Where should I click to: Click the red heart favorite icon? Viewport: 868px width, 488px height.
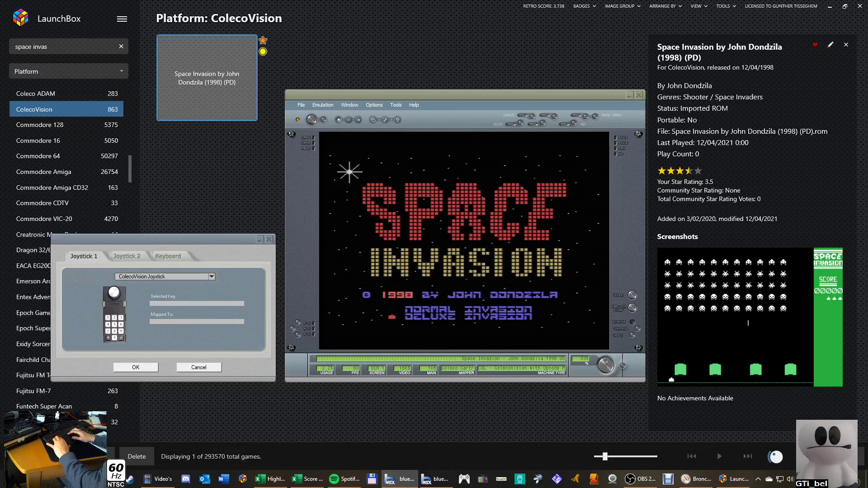click(815, 45)
